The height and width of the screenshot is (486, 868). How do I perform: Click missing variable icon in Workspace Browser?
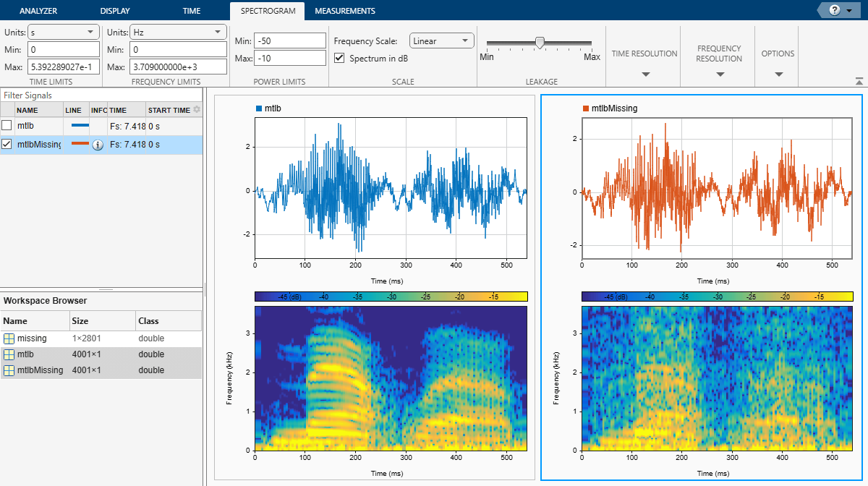point(9,338)
